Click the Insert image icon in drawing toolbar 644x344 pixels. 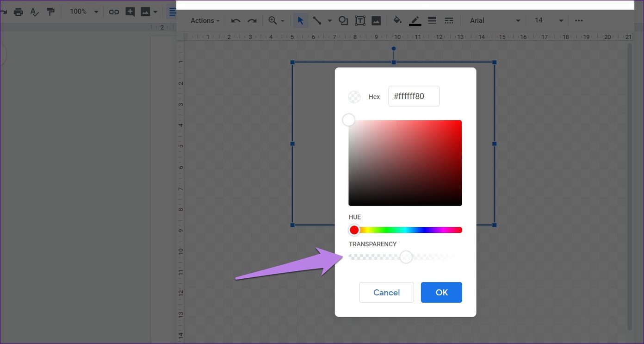pyautogui.click(x=376, y=21)
